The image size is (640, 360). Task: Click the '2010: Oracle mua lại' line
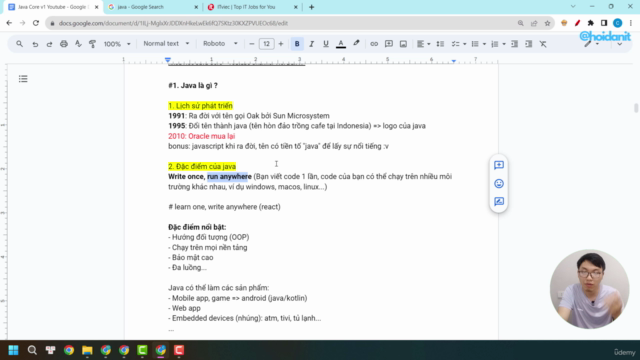click(202, 136)
